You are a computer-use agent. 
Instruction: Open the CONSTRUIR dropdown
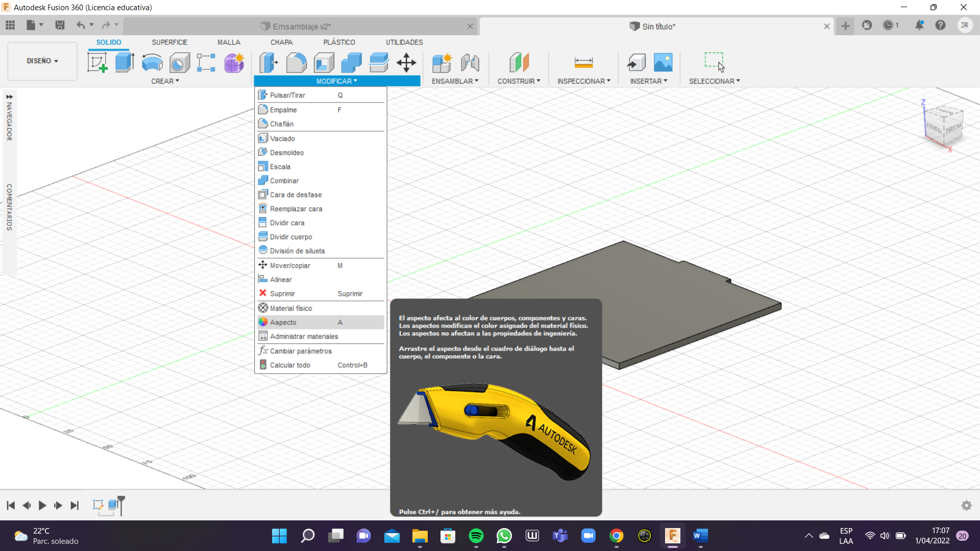tap(519, 81)
